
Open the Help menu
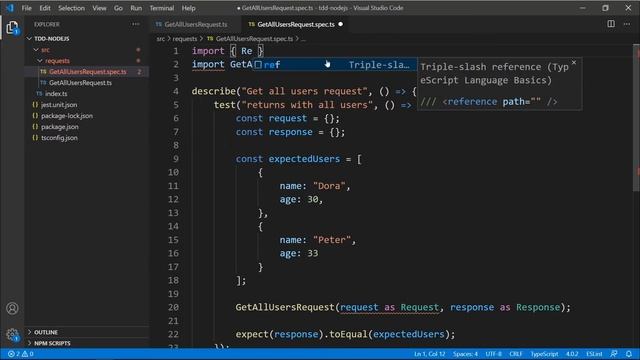tap(189, 8)
